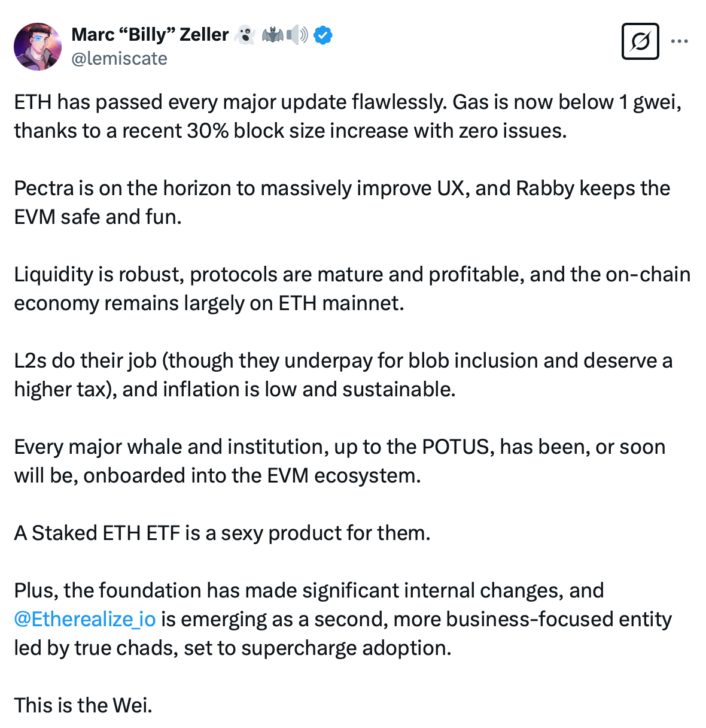Screen dimensions: 706x728
Task: Click the line "A Staked ETH ETF"
Action: [222, 533]
